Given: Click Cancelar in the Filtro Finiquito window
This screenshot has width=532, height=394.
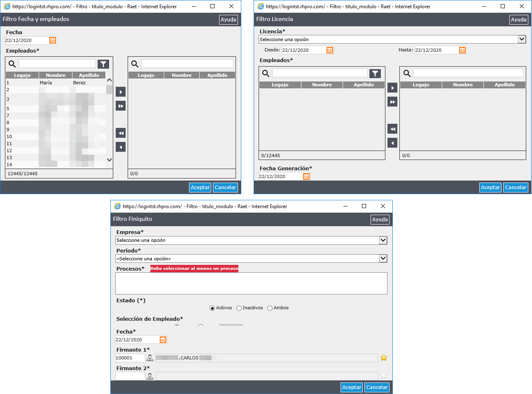Looking at the screenshot, I should point(377,387).
